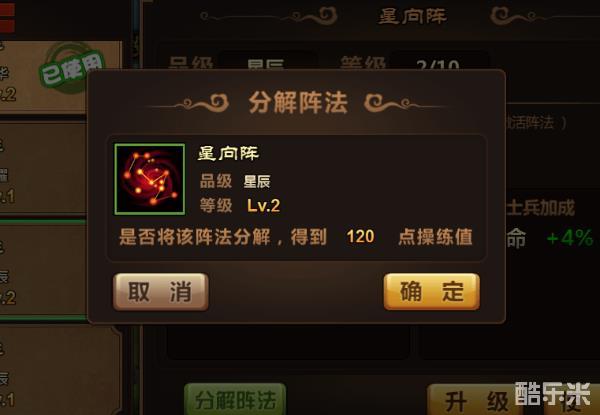Viewport: 600px width, 415px height.
Task: Cancel decomposition with the 取消 button
Action: coord(161,291)
